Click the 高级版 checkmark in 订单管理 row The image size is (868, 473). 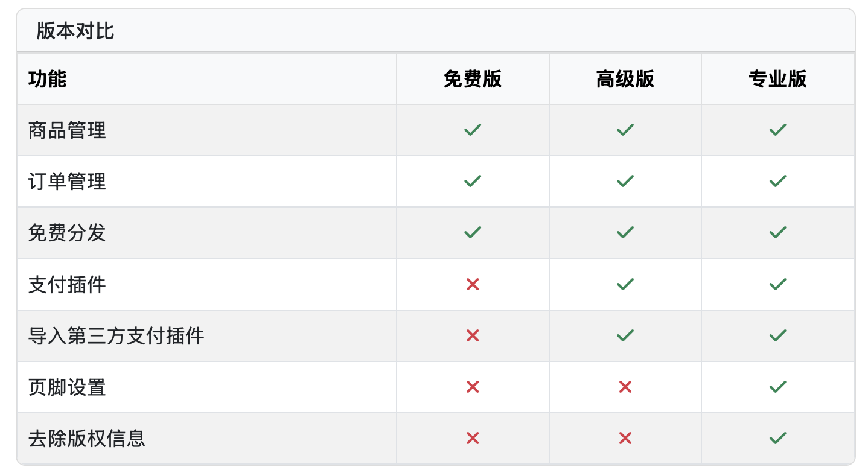[625, 181]
